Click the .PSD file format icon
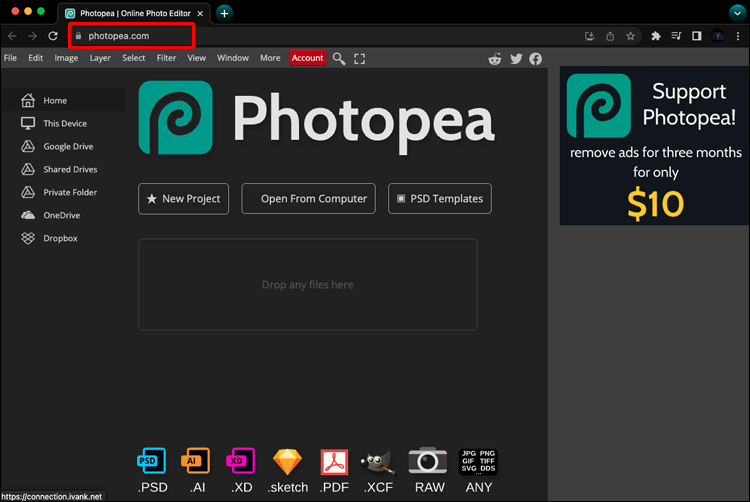The height and width of the screenshot is (502, 750). point(152,461)
